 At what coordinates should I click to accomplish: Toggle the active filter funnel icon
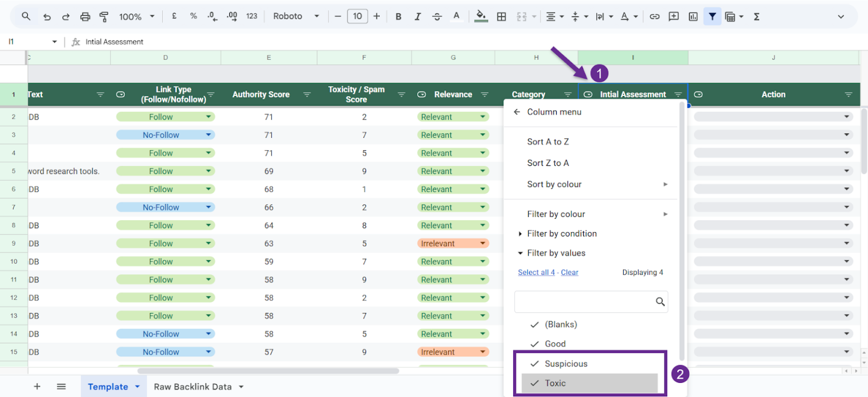coord(712,16)
